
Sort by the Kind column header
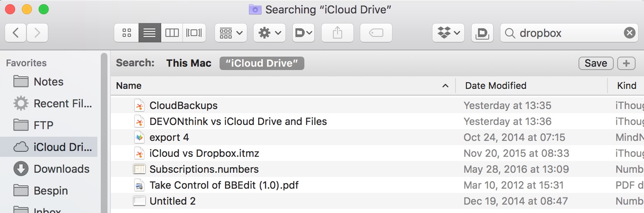click(626, 86)
